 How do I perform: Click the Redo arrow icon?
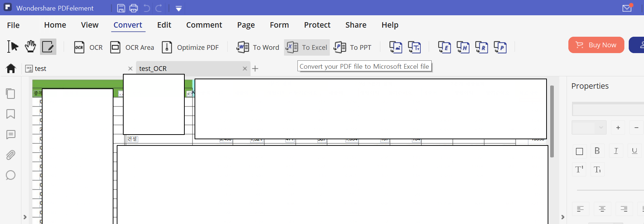tap(159, 8)
